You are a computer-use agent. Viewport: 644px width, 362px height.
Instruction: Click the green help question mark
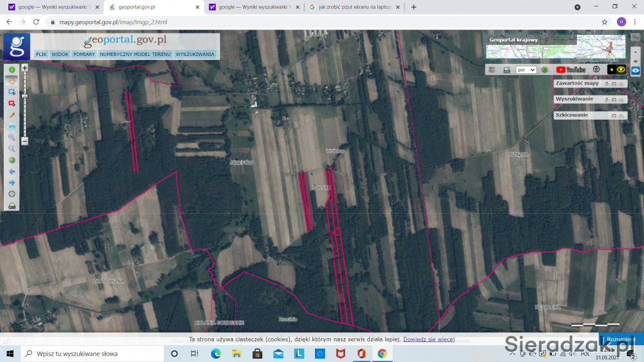point(545,70)
